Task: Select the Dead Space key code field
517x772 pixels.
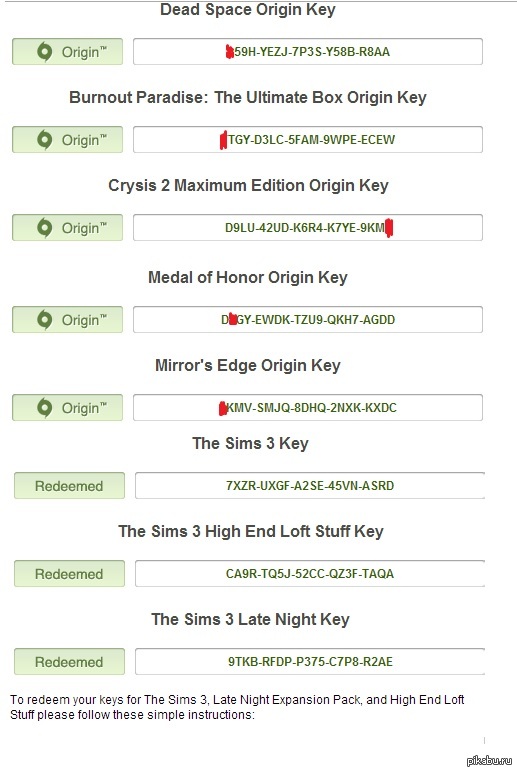Action: coord(308,52)
